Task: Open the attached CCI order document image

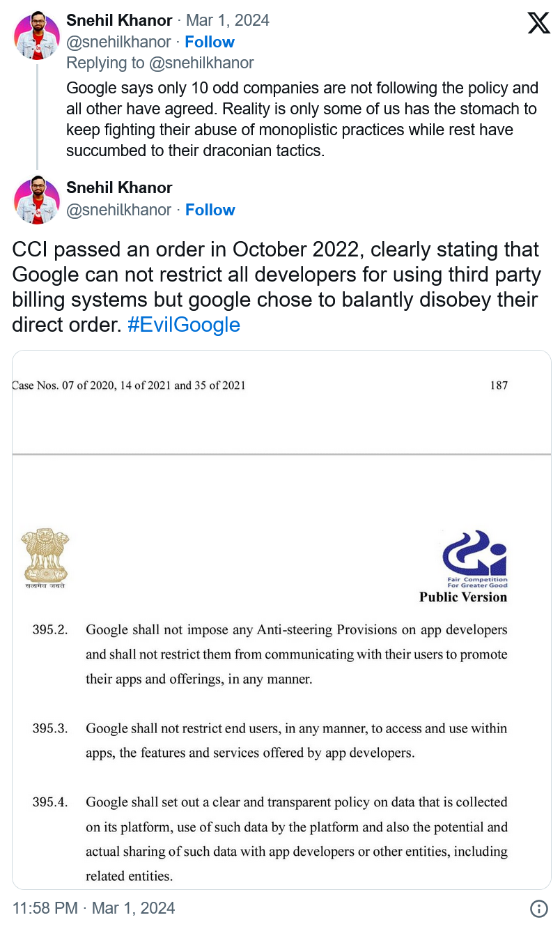Action: (281, 620)
